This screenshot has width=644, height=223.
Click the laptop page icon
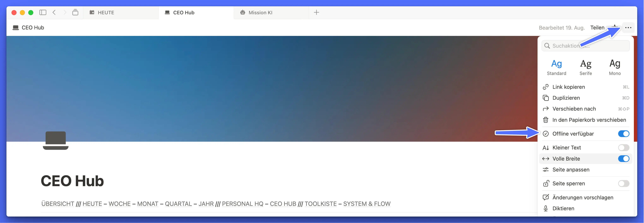56,140
